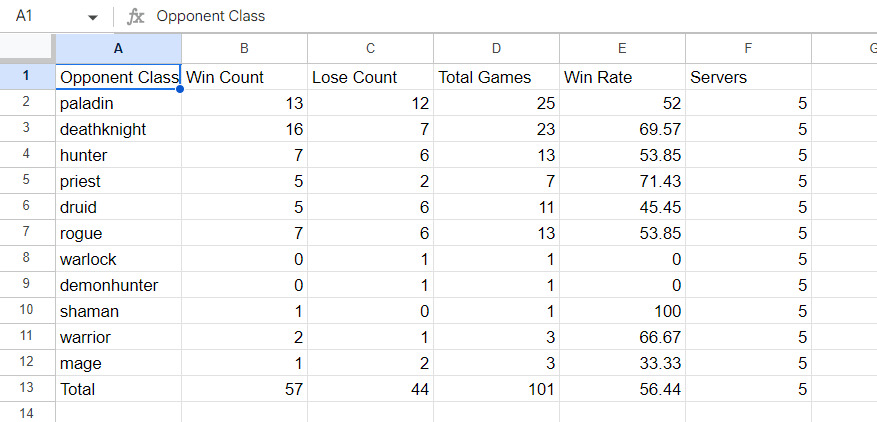Select column E header

tap(622, 49)
